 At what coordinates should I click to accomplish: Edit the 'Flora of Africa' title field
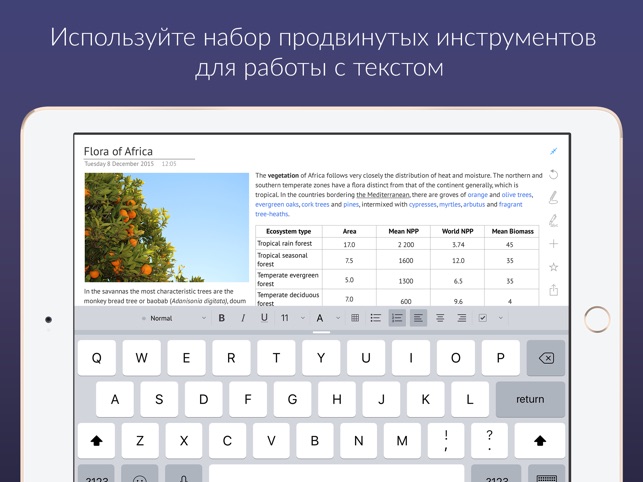[139, 151]
